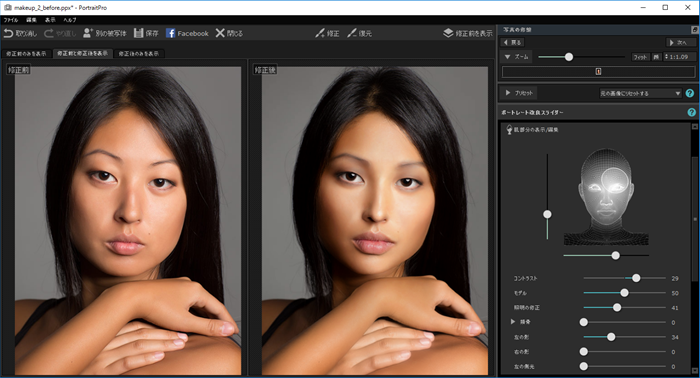This screenshot has height=378, width=700.
Task: Minimize the PortraitPro window
Action: [x=643, y=8]
